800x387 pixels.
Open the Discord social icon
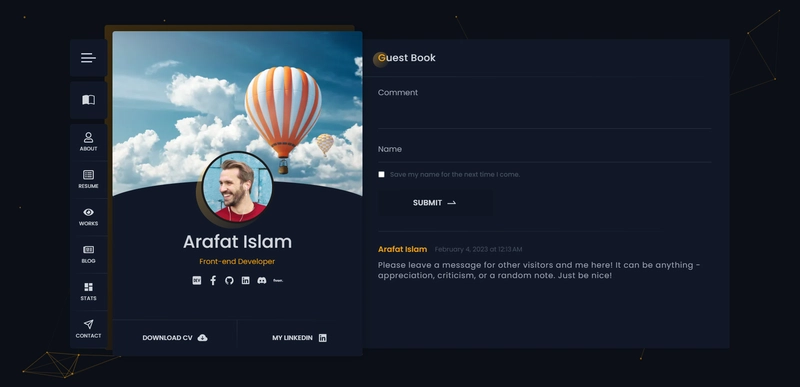point(262,280)
